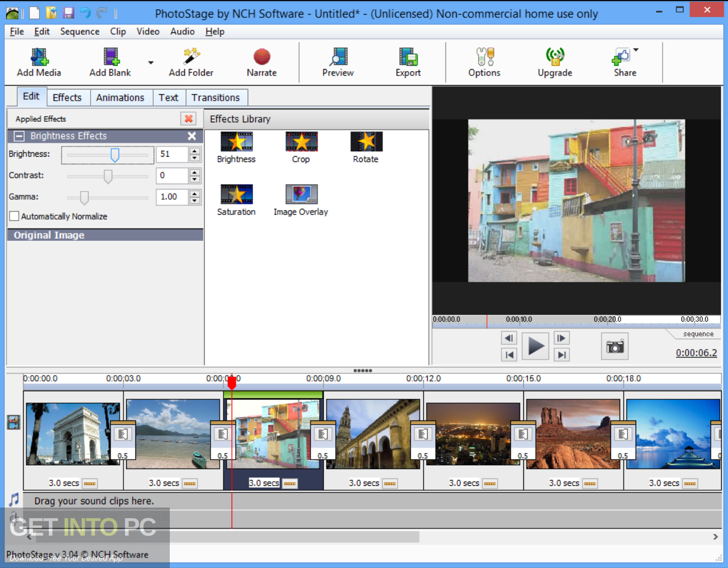728x568 pixels.
Task: Increase Brightness with the up stepper arrow
Action: point(194,151)
